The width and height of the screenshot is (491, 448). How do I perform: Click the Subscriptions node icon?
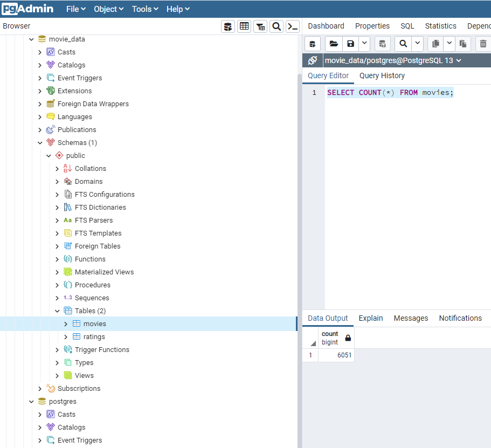pyautogui.click(x=51, y=389)
